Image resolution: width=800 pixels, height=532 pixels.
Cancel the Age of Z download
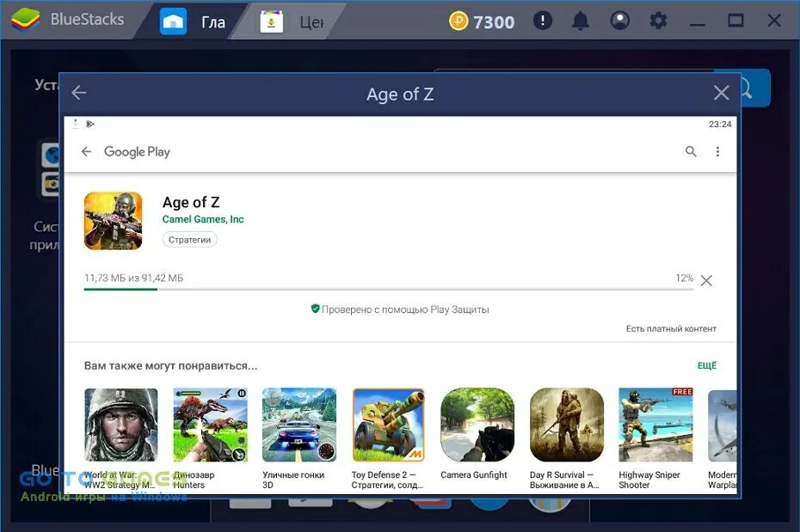(706, 280)
